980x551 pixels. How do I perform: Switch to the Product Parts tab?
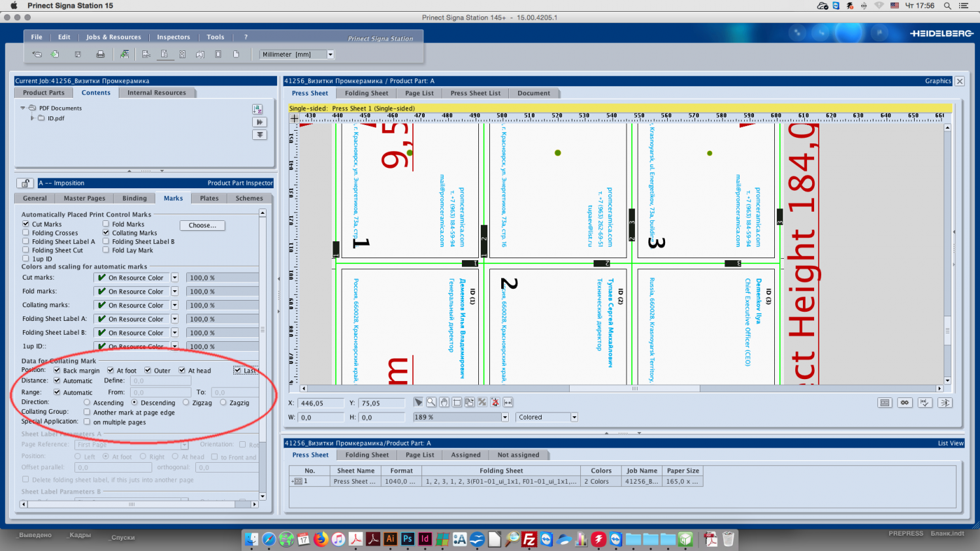(44, 93)
